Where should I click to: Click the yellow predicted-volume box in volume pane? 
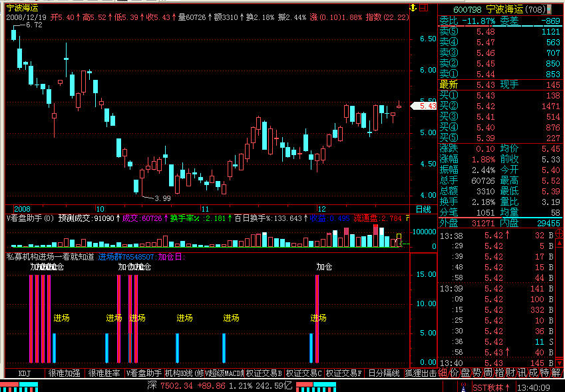click(x=399, y=237)
